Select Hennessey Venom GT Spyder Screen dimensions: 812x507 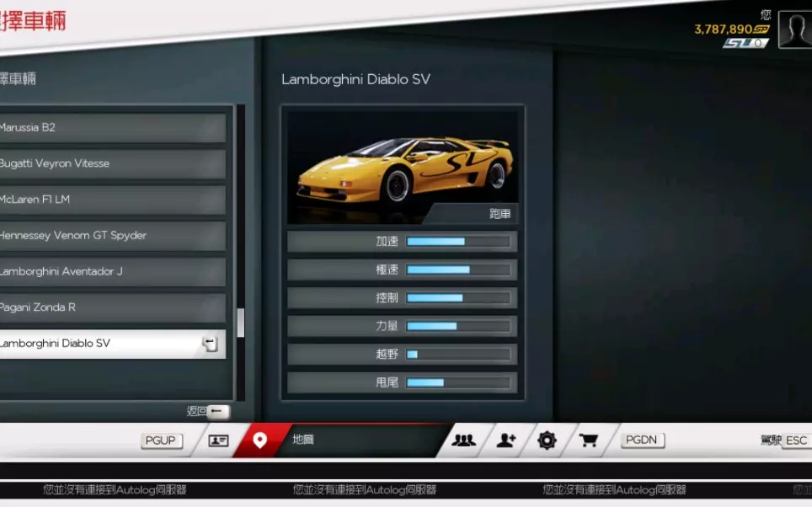pos(112,236)
